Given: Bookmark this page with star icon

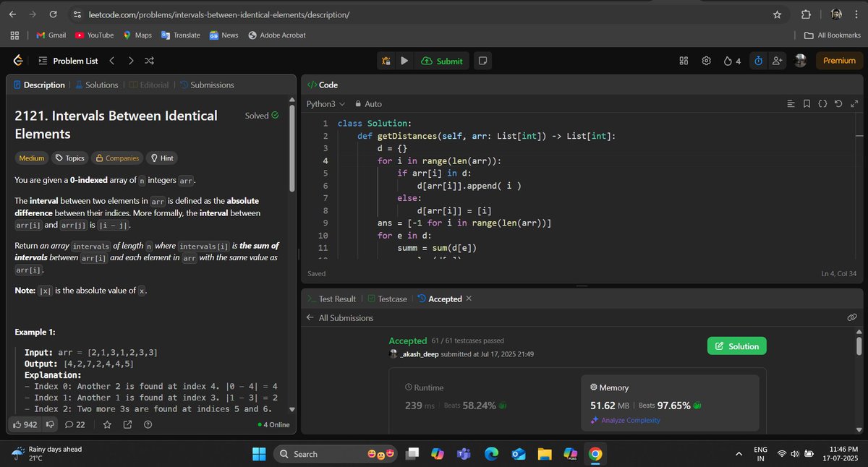Looking at the screenshot, I should (x=777, y=14).
